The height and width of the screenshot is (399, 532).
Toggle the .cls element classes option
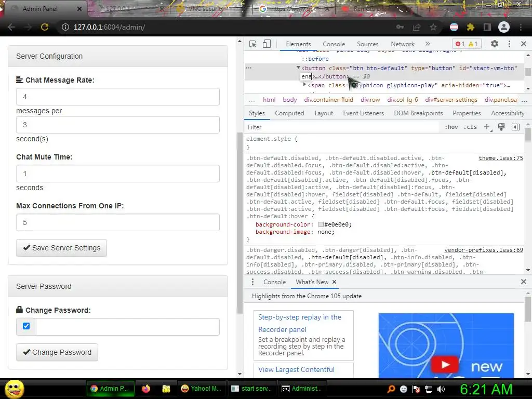coord(470,127)
